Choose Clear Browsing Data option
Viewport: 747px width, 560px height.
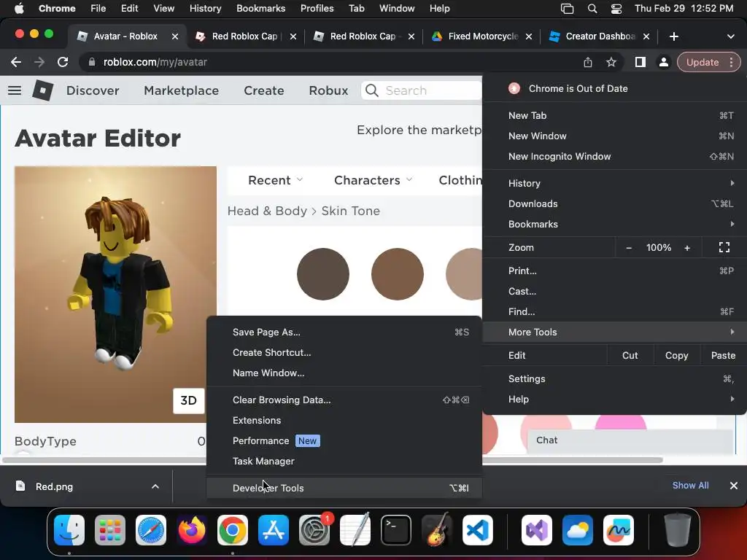point(344,400)
